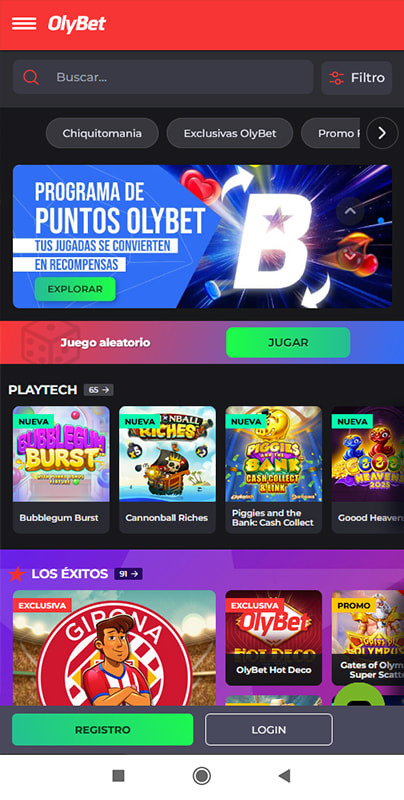Show more categories with right chevron
404x800 pixels.
(x=382, y=133)
